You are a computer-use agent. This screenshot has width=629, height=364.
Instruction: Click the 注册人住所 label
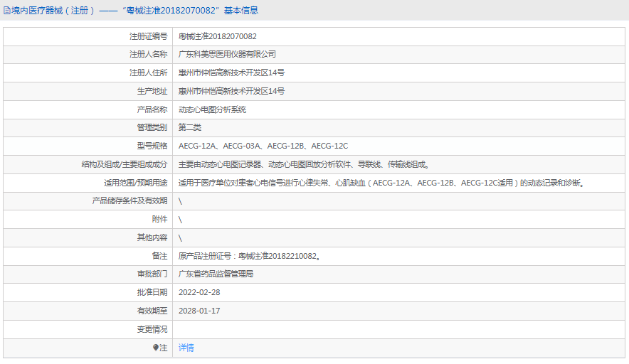[x=148, y=73]
